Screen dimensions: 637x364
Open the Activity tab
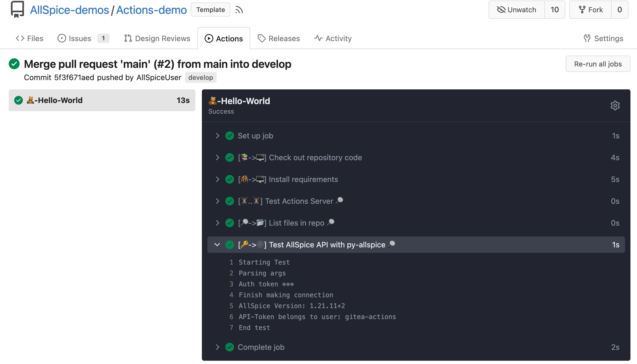click(x=333, y=38)
